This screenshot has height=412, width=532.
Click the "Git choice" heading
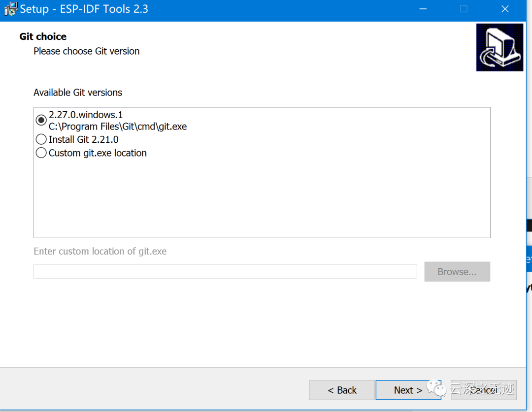click(x=43, y=36)
